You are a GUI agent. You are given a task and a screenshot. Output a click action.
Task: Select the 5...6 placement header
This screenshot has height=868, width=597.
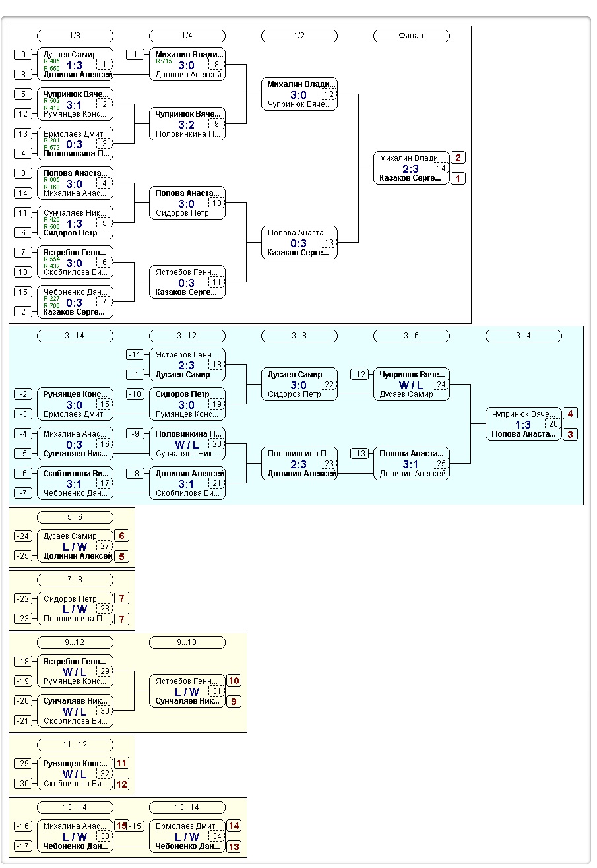point(75,517)
